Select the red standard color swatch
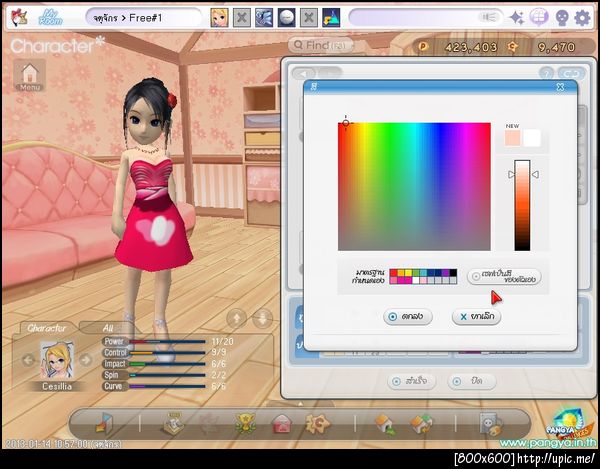The image size is (600, 469). click(x=393, y=273)
